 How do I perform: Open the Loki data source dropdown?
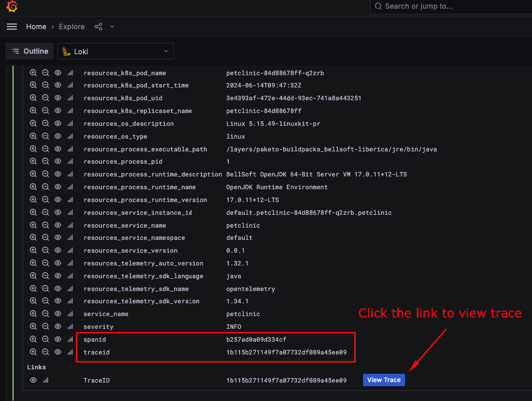point(115,51)
